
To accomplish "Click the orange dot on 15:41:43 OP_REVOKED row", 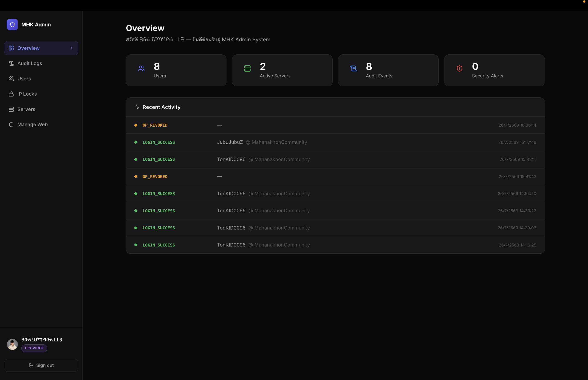I will 136,177.
